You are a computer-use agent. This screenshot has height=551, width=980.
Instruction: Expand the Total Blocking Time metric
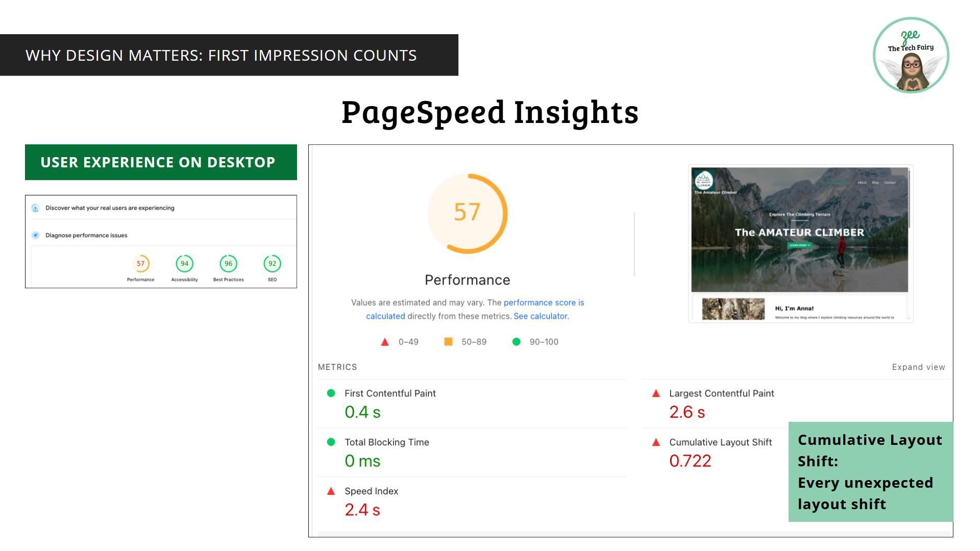coord(386,442)
